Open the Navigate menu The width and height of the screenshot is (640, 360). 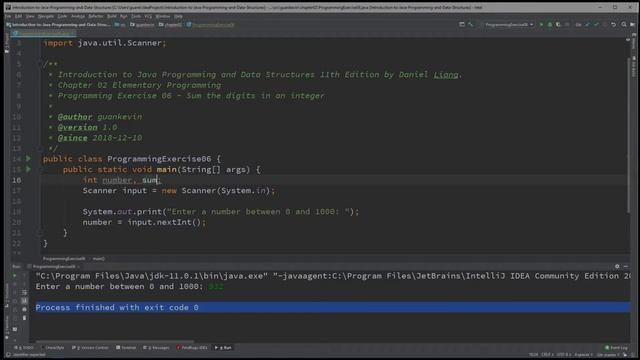[46, 16]
